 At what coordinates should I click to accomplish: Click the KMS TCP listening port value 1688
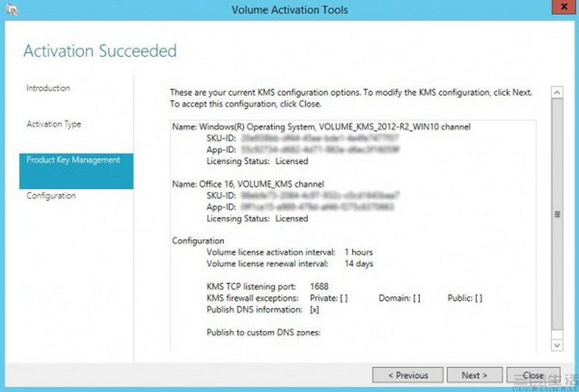click(320, 287)
